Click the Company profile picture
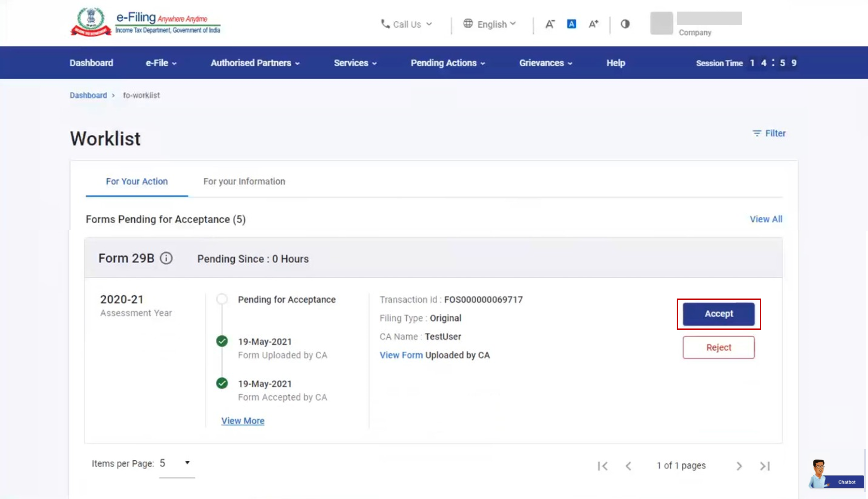 coord(661,23)
